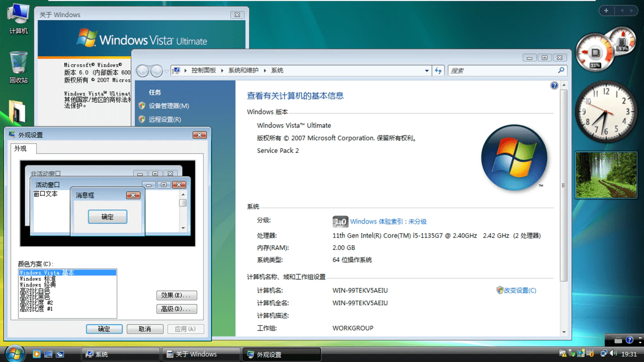Image resolution: width=644 pixels, height=362 pixels.
Task: Click the 高级(D)... button
Action: tap(177, 309)
